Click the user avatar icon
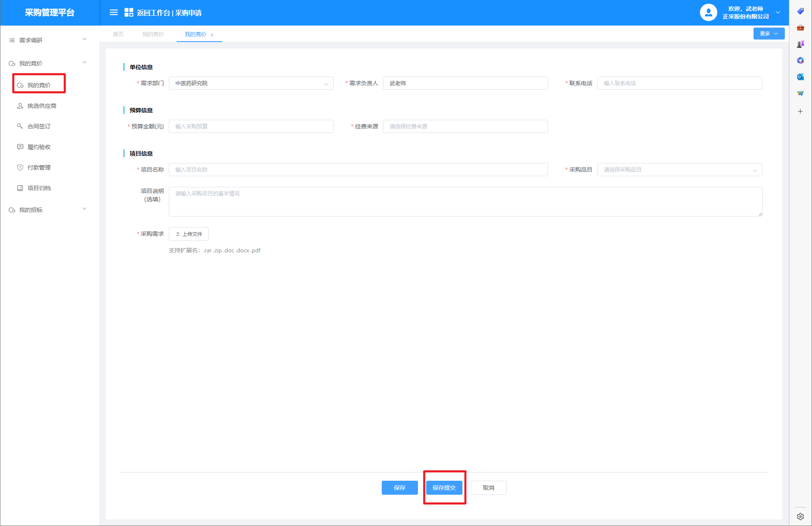Image resolution: width=812 pixels, height=526 pixels. 708,13
